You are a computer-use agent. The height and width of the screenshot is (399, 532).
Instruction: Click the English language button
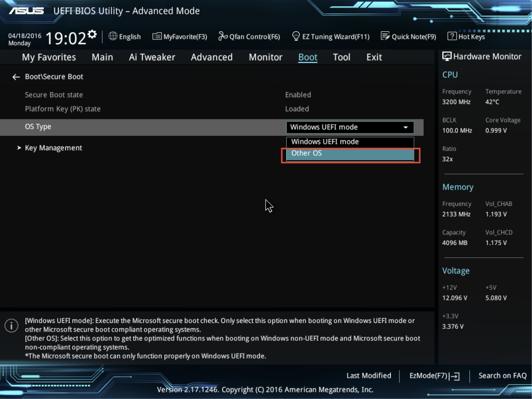(124, 36)
